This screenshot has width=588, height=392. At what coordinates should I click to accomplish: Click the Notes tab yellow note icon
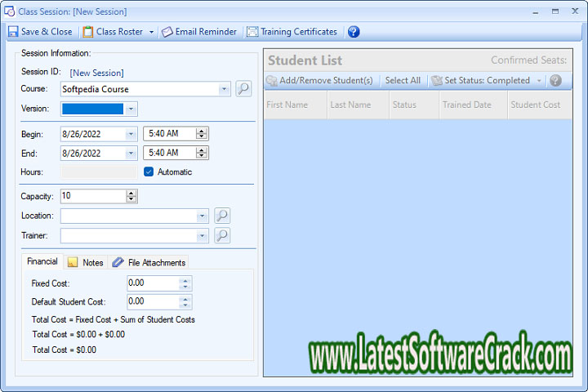click(73, 262)
